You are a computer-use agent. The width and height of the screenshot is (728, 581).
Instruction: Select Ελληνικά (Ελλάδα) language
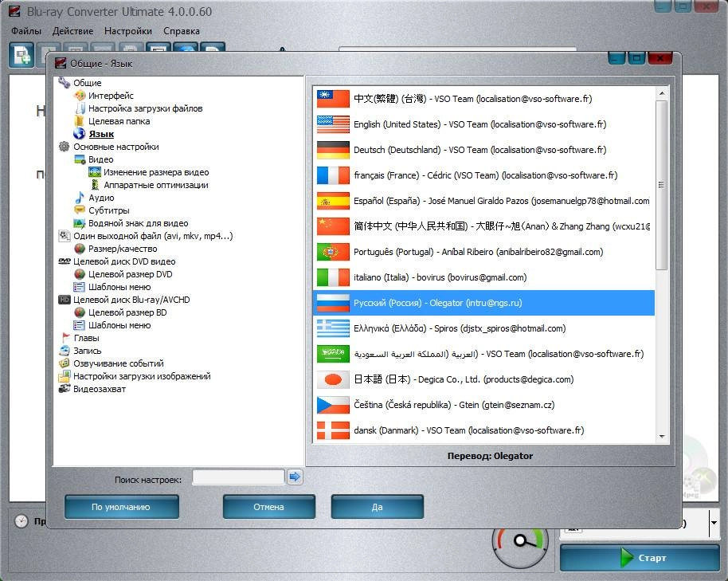[483, 328]
